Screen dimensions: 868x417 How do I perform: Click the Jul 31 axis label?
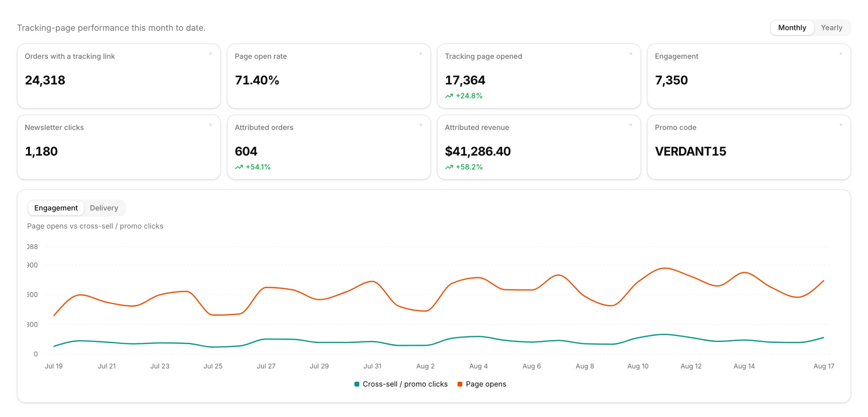(373, 366)
